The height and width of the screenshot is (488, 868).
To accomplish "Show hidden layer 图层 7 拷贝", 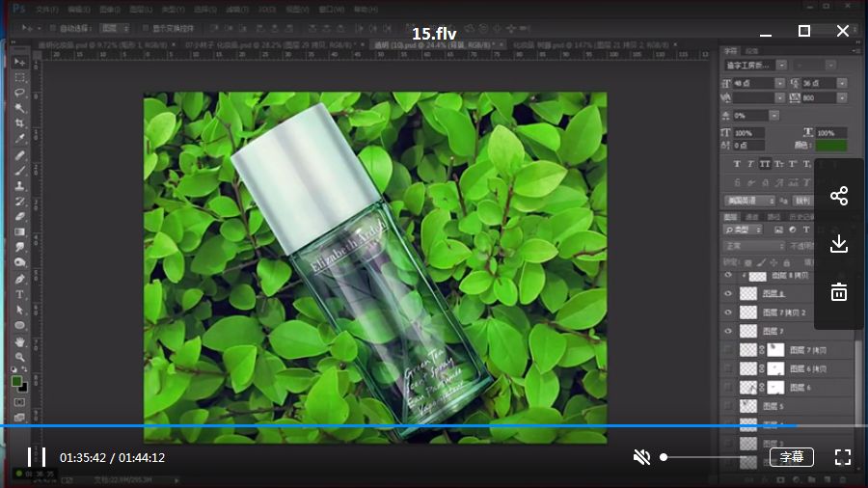I will pos(728,350).
